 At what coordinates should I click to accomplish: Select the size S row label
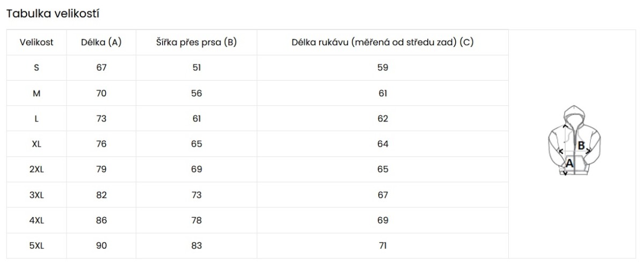(x=36, y=68)
